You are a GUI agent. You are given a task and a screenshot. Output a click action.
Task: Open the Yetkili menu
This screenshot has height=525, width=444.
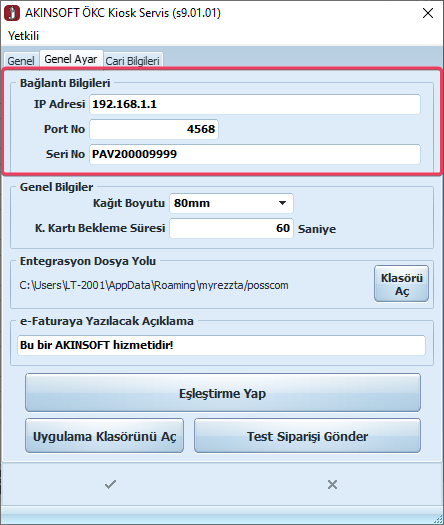point(23,36)
